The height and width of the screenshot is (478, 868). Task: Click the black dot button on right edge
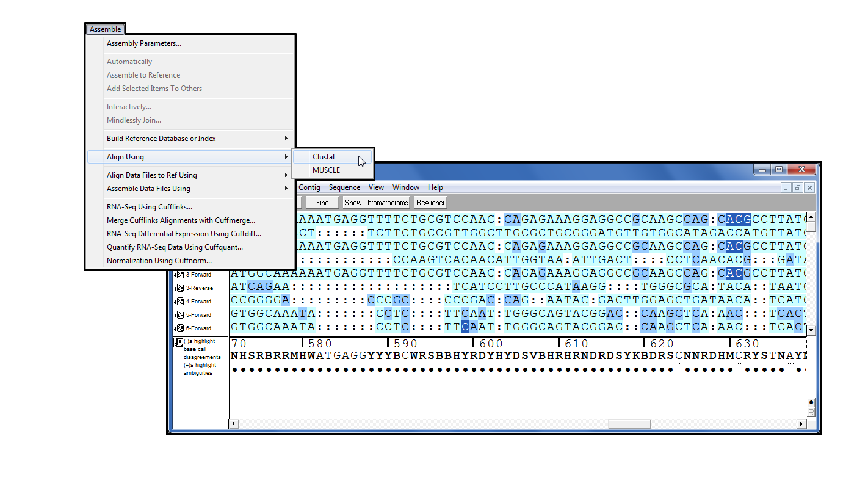[811, 402]
